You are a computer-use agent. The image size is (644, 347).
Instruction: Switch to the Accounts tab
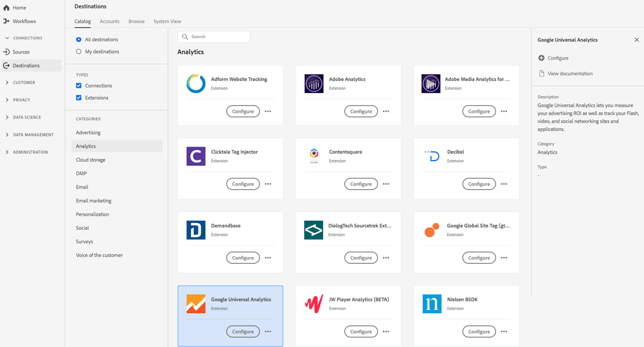pyautogui.click(x=109, y=21)
